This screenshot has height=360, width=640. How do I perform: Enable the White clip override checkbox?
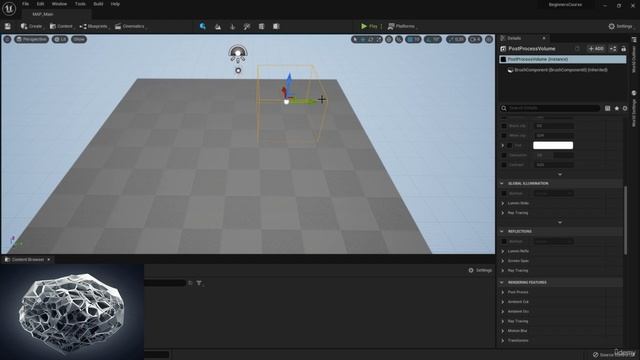(x=504, y=136)
